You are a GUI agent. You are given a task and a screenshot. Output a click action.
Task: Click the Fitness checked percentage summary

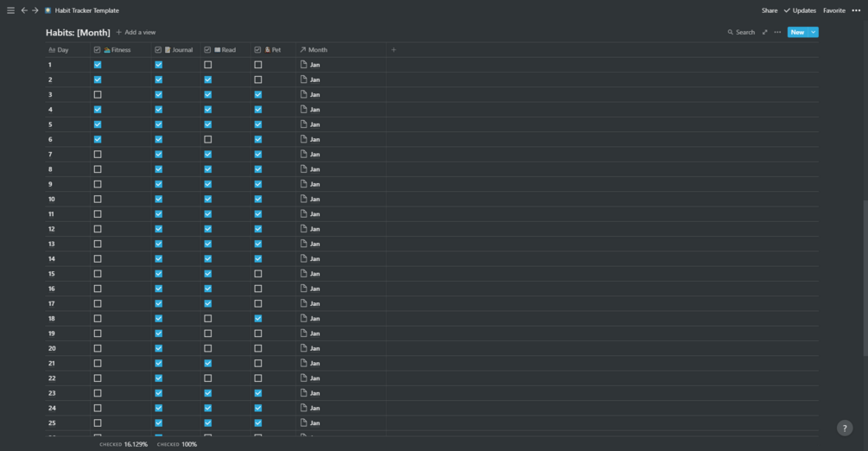[124, 444]
